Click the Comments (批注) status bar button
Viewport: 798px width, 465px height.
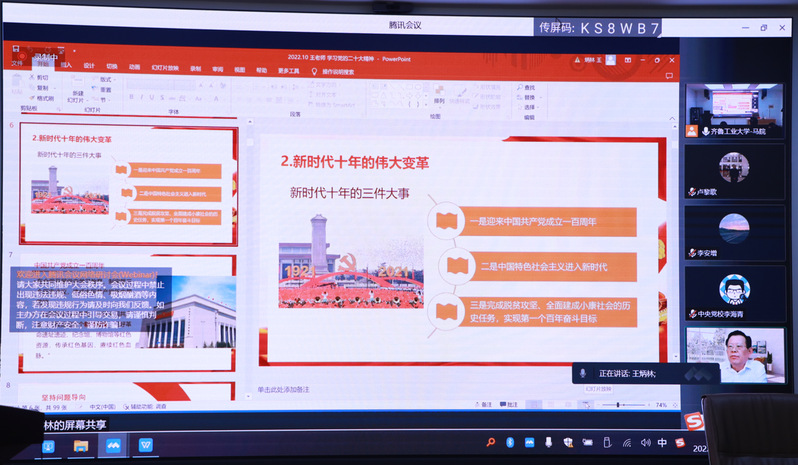coord(508,404)
